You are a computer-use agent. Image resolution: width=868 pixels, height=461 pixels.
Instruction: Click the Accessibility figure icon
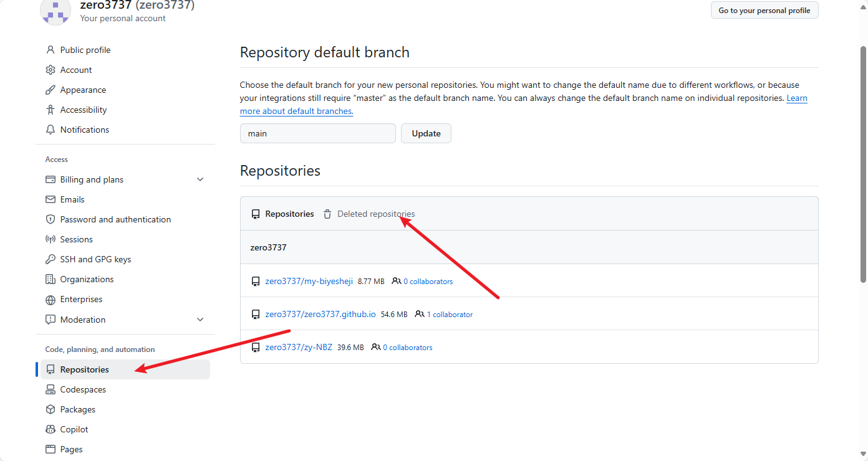pos(51,110)
